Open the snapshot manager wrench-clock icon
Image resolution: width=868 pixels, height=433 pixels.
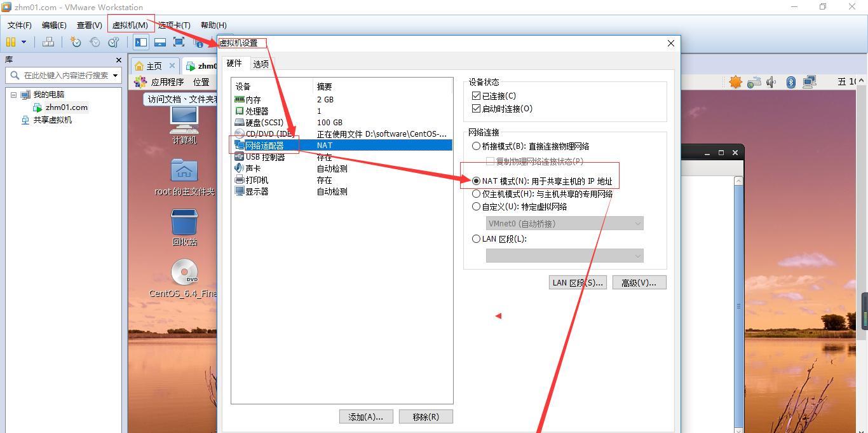[x=114, y=42]
